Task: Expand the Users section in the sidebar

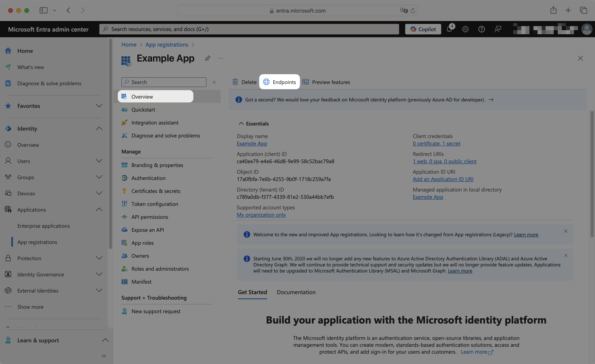Action: coord(99,161)
